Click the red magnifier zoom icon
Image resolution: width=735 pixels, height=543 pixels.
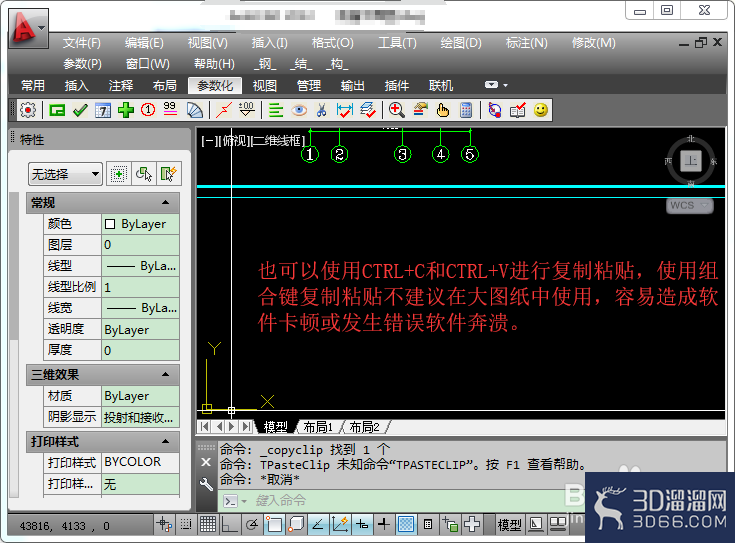(x=397, y=110)
